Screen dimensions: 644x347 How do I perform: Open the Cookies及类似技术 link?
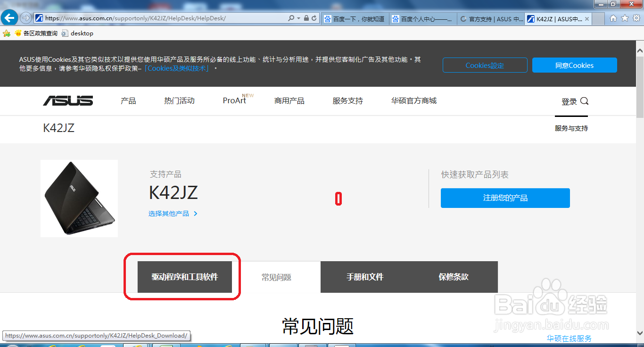pos(176,68)
